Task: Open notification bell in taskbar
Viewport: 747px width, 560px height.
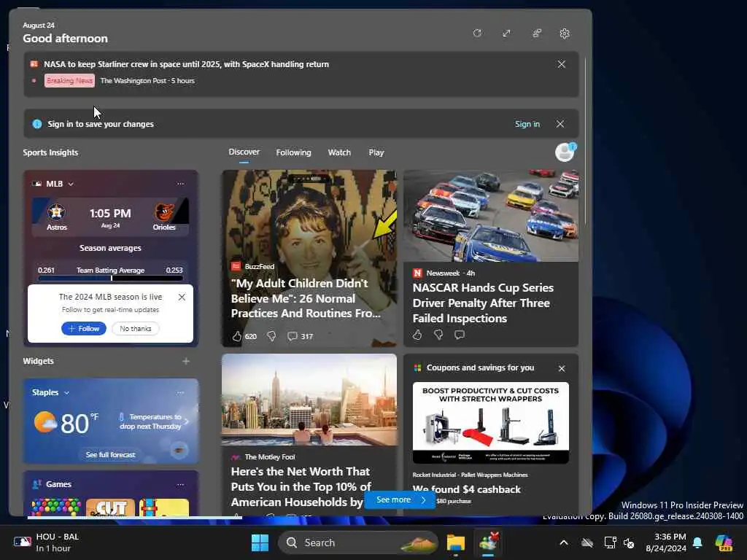Action: pyautogui.click(x=697, y=542)
